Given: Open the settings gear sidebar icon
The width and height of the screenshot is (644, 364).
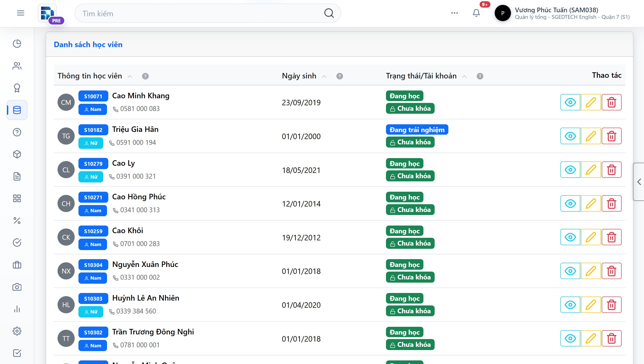Looking at the screenshot, I should coord(17,331).
